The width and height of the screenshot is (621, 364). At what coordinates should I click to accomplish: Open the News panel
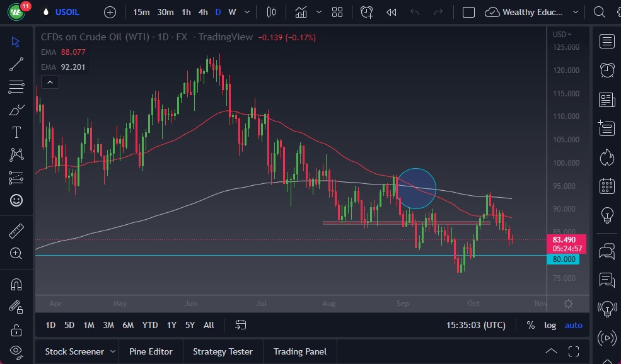coord(606,100)
